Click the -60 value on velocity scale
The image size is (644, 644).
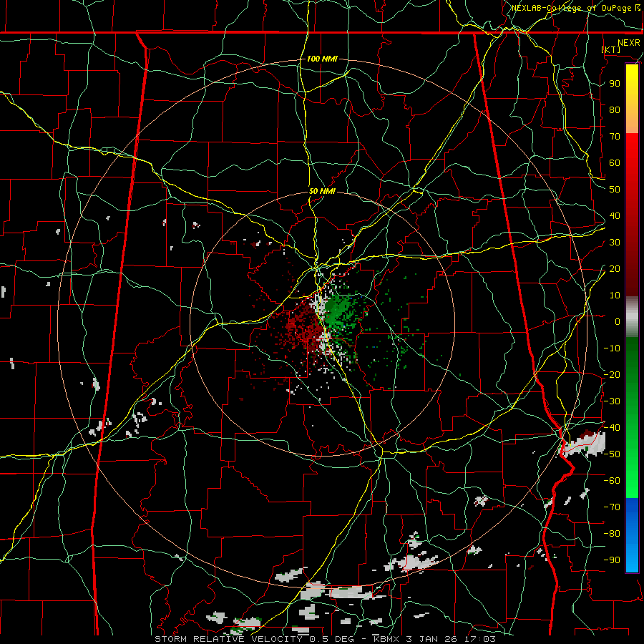click(x=612, y=481)
